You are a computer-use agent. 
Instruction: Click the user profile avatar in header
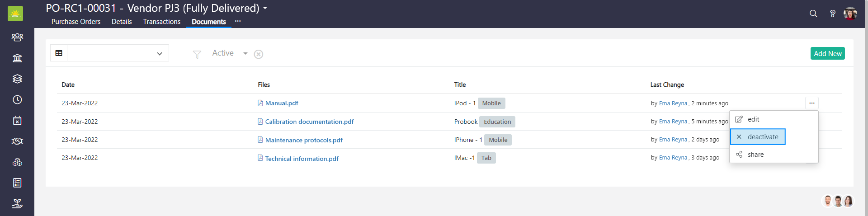tap(850, 14)
